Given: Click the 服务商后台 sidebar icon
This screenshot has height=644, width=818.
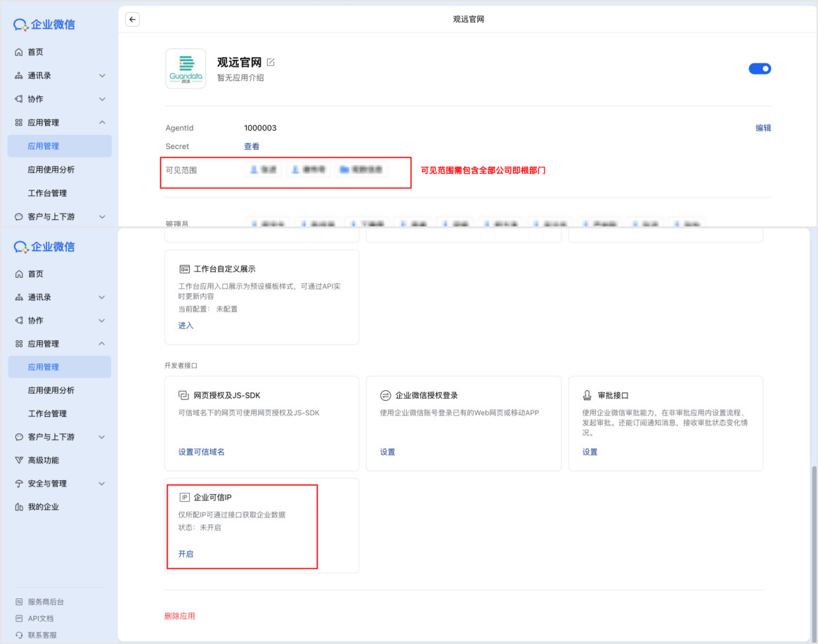Looking at the screenshot, I should click(x=19, y=602).
